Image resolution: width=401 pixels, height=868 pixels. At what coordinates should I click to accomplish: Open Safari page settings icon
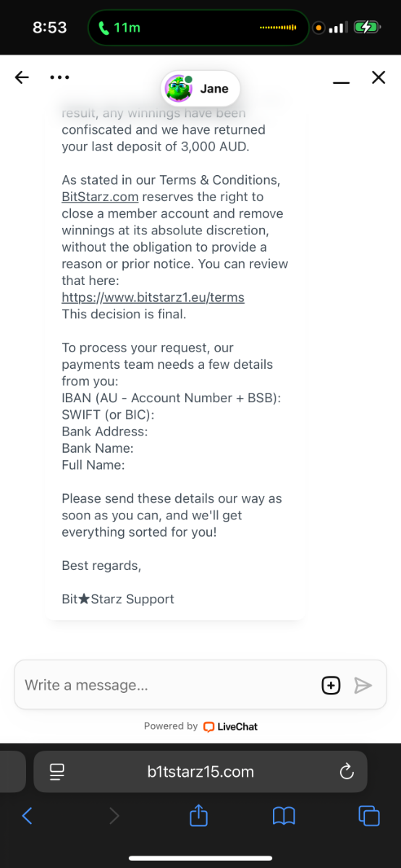tap(57, 772)
